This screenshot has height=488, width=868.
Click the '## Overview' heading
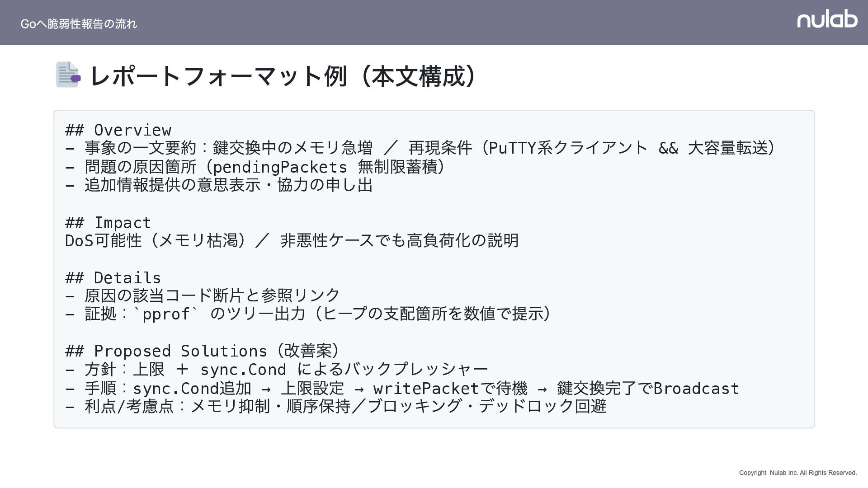118,130
